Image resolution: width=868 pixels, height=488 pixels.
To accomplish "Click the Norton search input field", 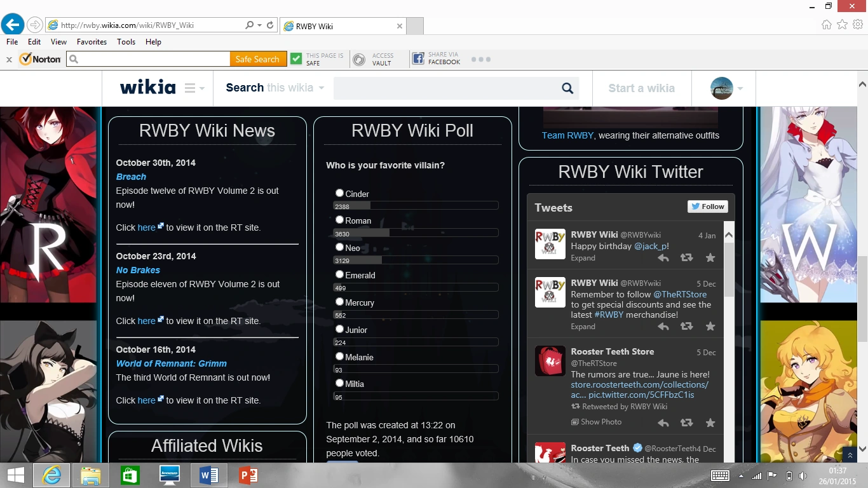I will tap(149, 59).
